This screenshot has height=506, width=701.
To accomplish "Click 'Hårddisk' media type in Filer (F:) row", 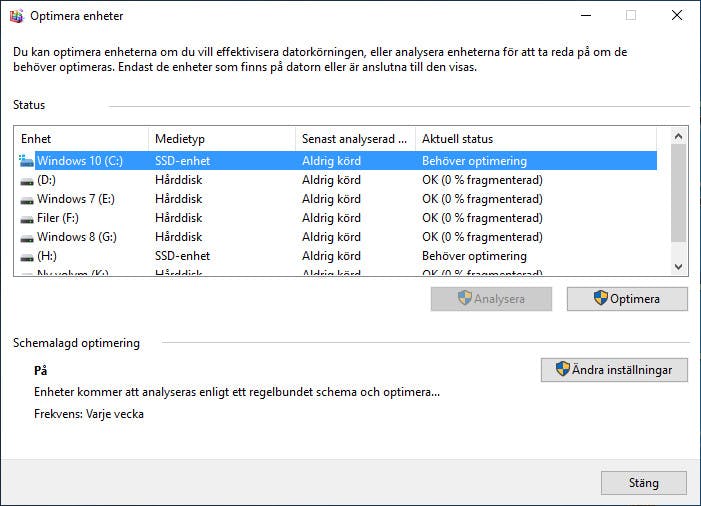I will 178,218.
